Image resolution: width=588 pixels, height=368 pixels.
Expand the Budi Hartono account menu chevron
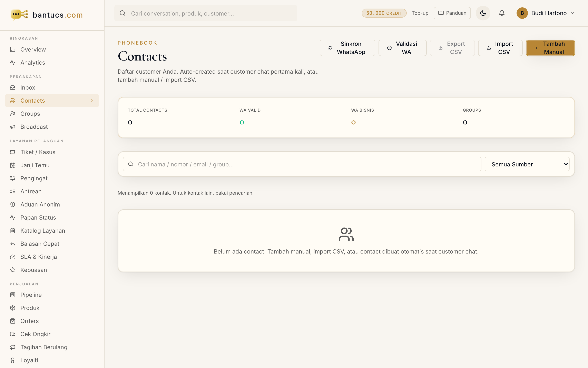572,13
